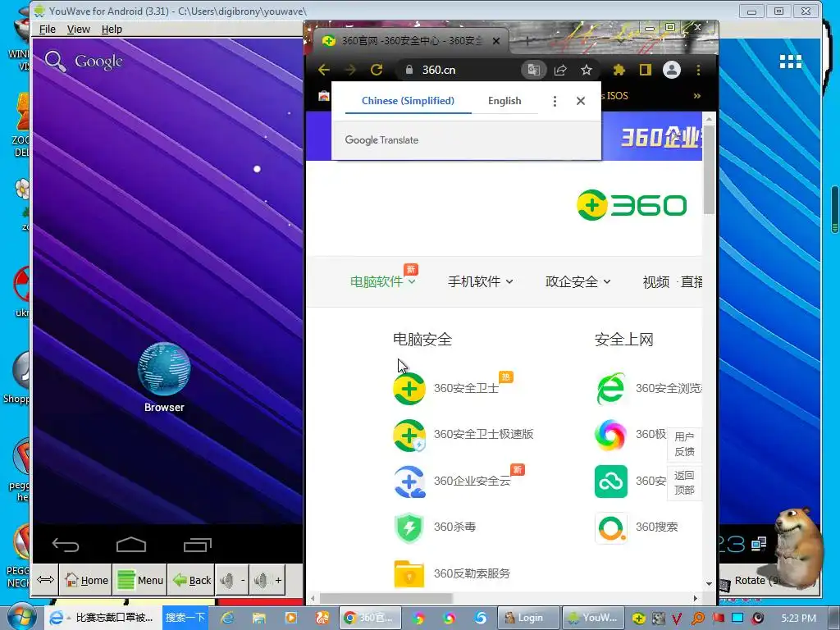The height and width of the screenshot is (630, 840).
Task: Launch the Android Browser app
Action: (x=164, y=377)
